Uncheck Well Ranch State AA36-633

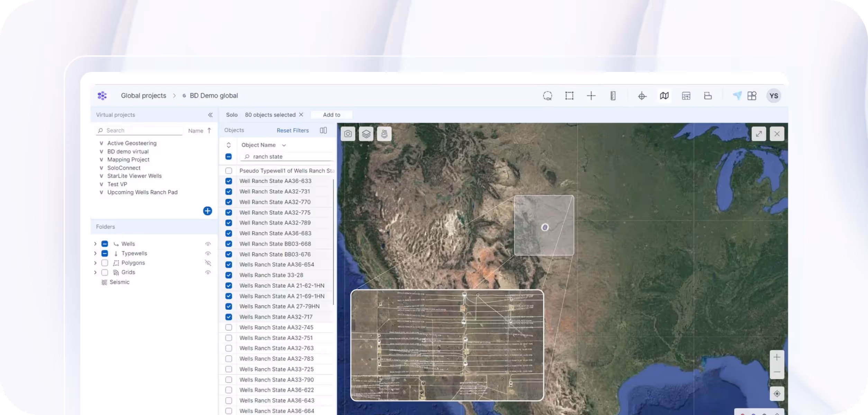click(x=229, y=181)
